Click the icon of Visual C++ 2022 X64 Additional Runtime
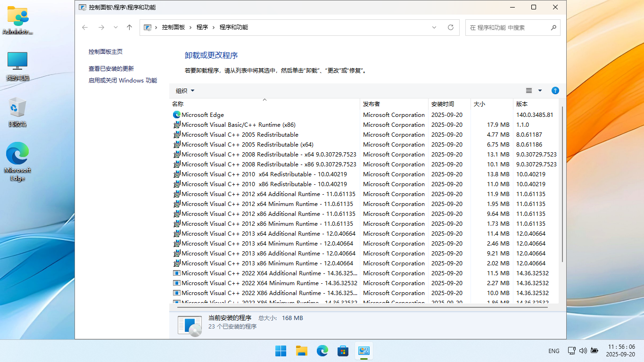 (177, 273)
